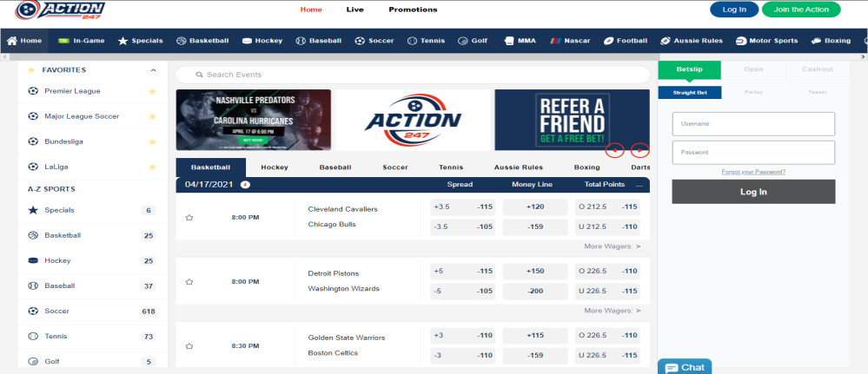Select the Tennis icon in left sidebar
The height and width of the screenshot is (374, 868).
(x=33, y=336)
